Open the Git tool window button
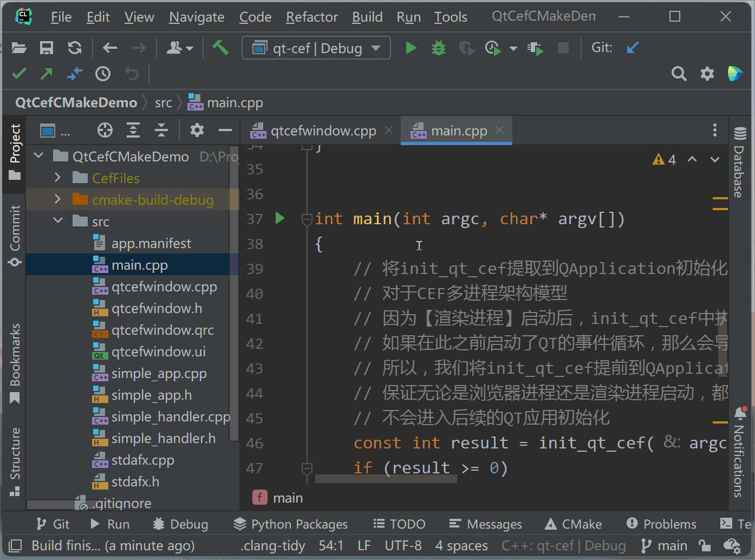 (x=53, y=524)
